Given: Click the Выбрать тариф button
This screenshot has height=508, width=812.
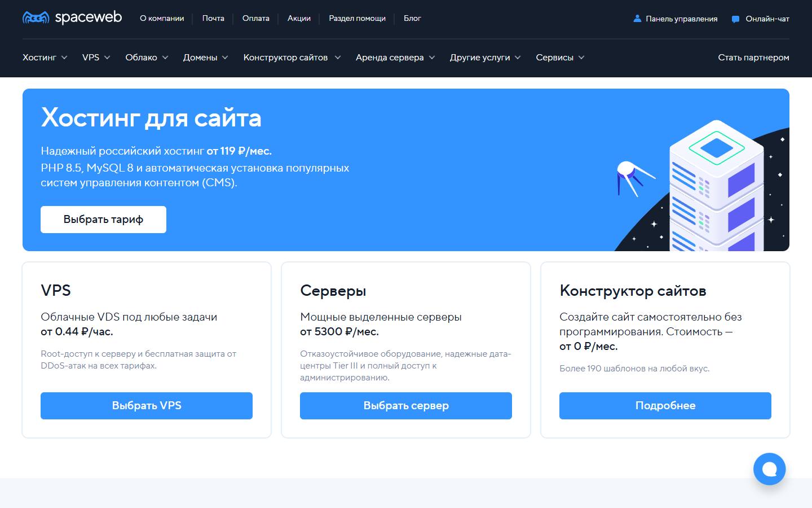Looking at the screenshot, I should (x=103, y=220).
